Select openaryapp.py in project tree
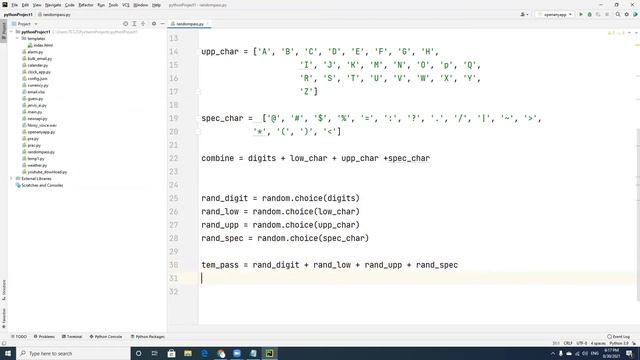 (39, 132)
